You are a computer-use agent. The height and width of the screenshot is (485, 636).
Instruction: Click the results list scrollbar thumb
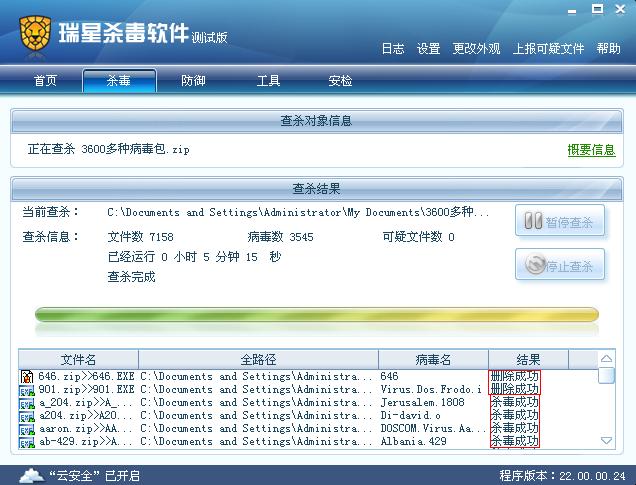coord(606,375)
